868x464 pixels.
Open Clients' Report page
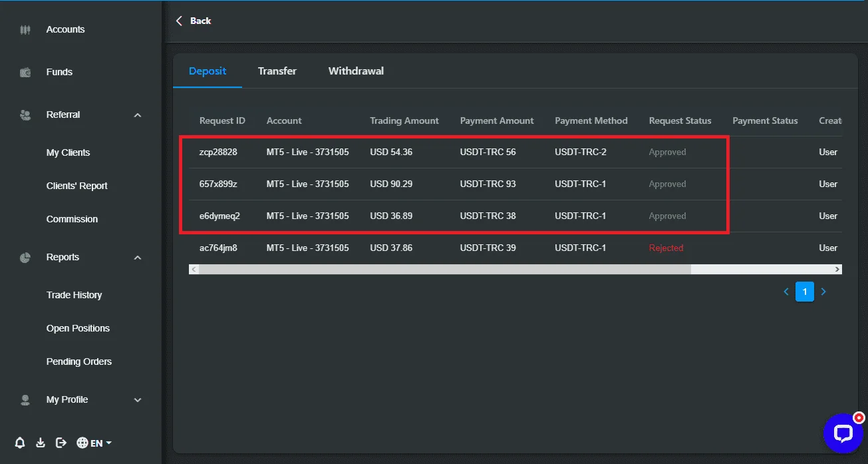[x=77, y=186]
